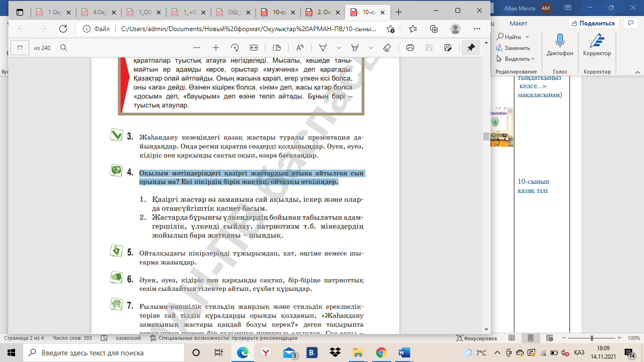Open the PDF search magnifier
Viewport: 644px width, 362px height.
pyautogui.click(x=64, y=48)
